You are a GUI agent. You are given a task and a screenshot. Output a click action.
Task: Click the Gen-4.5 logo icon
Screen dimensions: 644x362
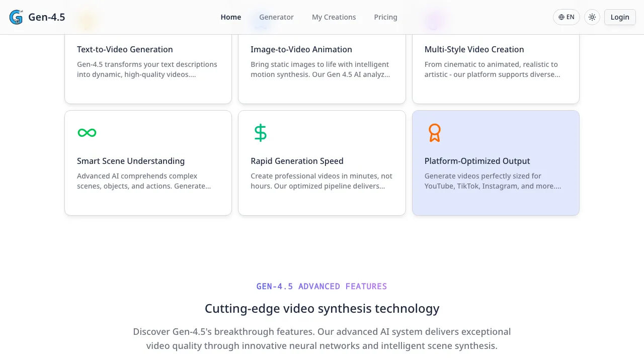point(16,17)
